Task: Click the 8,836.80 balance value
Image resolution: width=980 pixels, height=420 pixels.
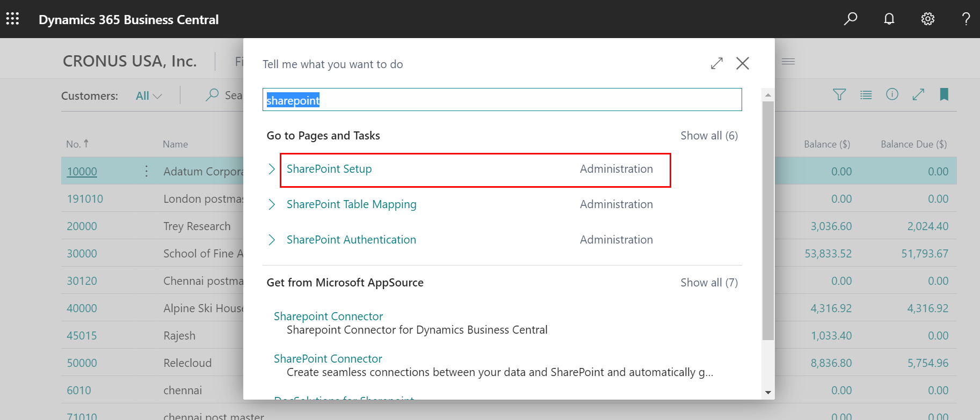Action: coord(831,363)
